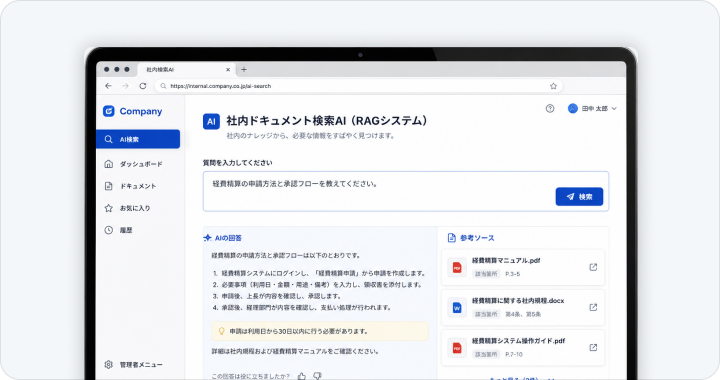Click the PDF icon of 操作ガイド.pdf
This screenshot has width=720, height=380.
tap(457, 347)
